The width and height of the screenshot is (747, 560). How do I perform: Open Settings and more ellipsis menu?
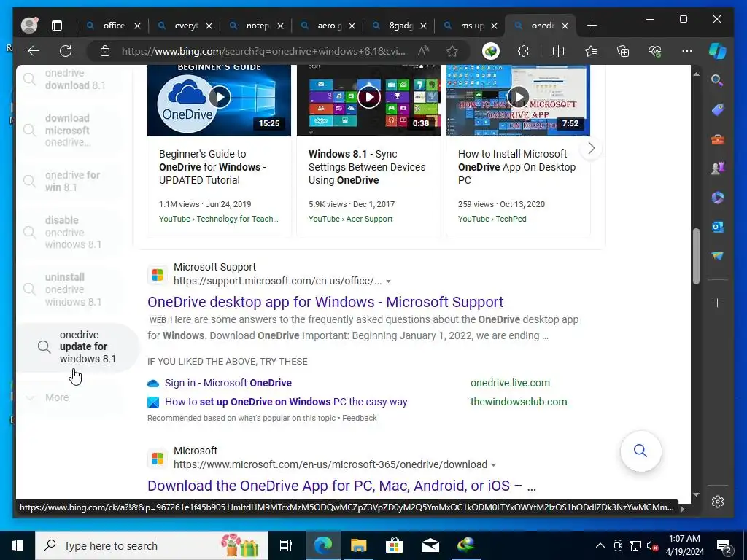coord(687,51)
